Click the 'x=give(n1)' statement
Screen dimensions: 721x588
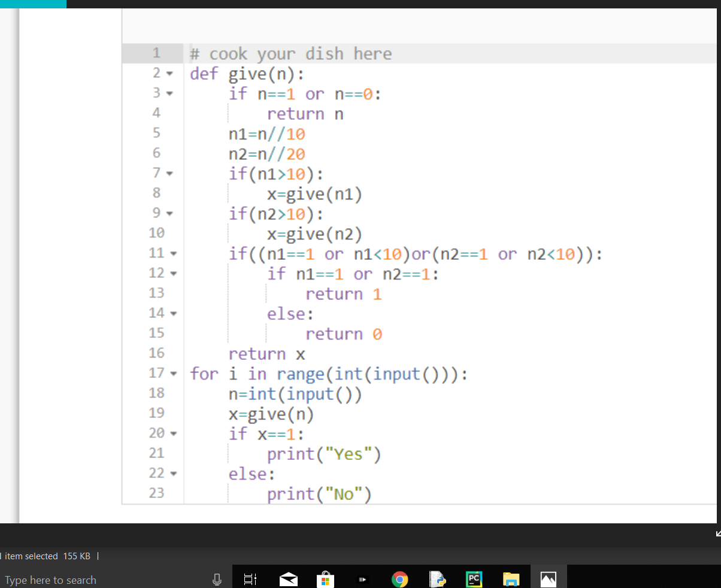(x=315, y=194)
